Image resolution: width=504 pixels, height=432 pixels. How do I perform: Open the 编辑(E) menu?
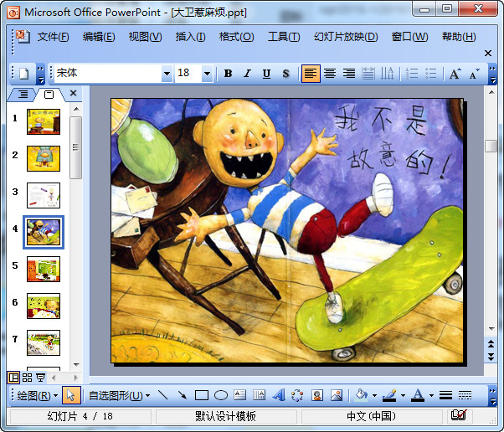tap(99, 37)
